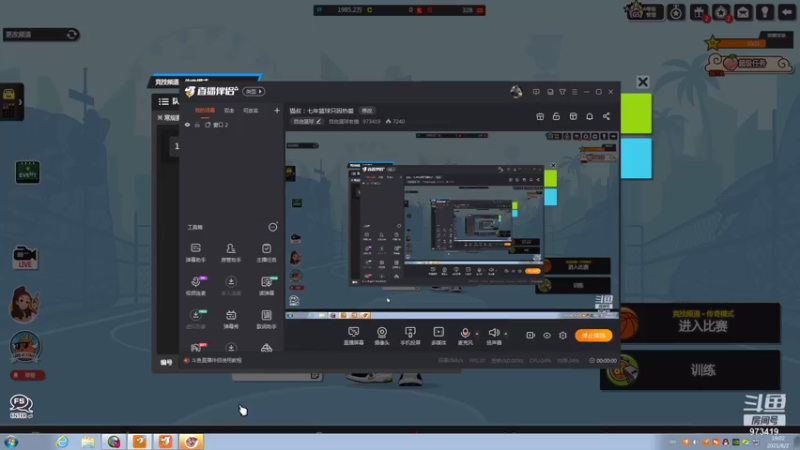
Task: Click the lightbulb icon in game top bar
Action: pos(765,12)
